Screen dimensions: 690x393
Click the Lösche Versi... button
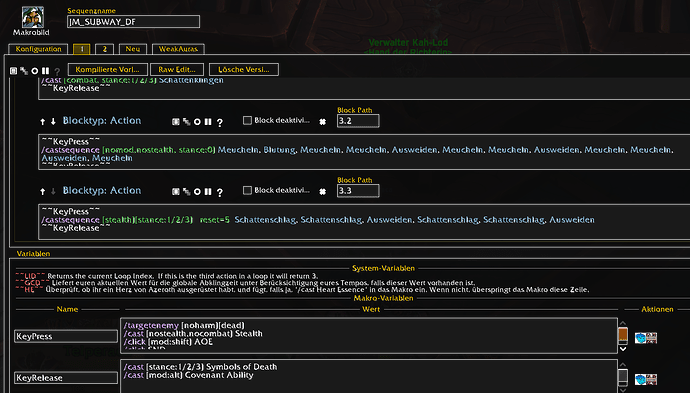(244, 70)
